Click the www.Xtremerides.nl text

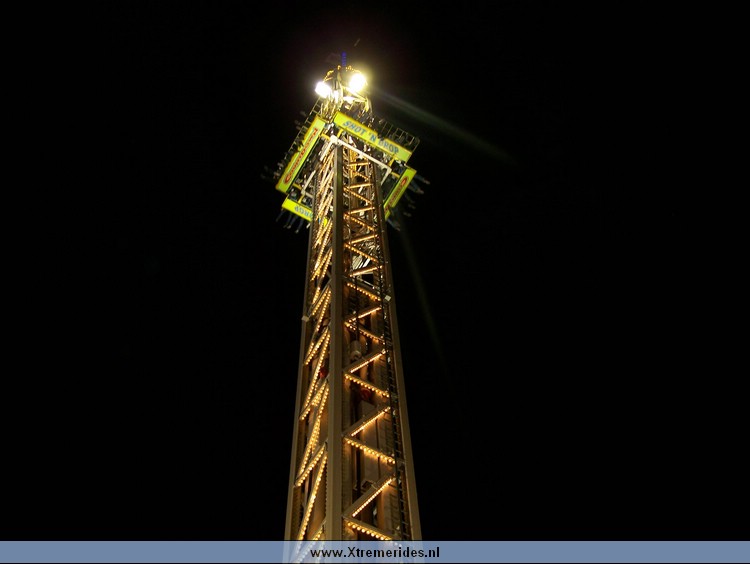point(375,553)
